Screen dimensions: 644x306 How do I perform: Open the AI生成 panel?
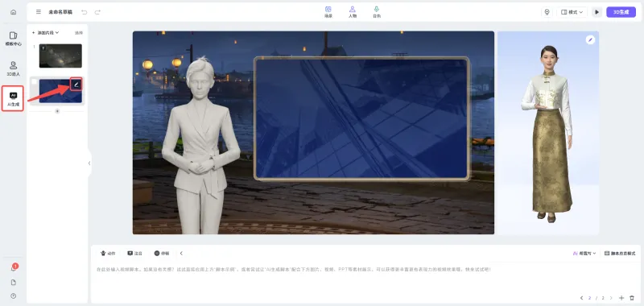coord(13,99)
